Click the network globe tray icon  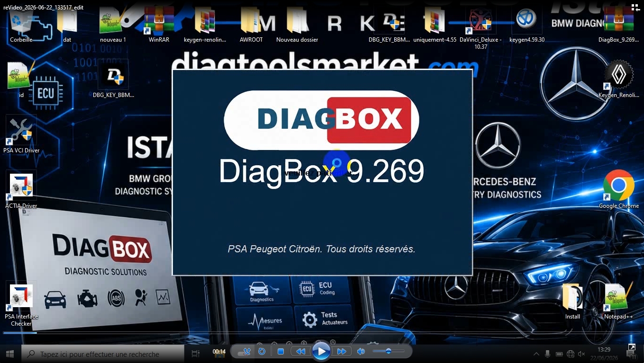pyautogui.click(x=571, y=354)
